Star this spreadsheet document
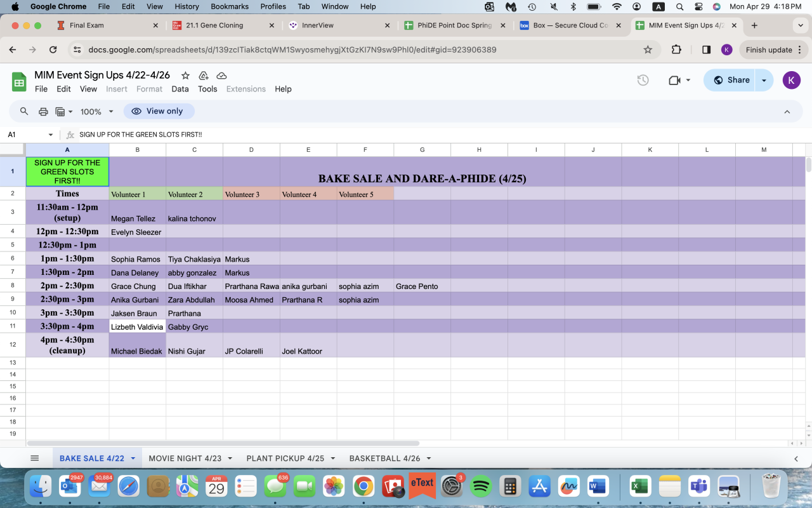The width and height of the screenshot is (812, 508). pos(185,76)
